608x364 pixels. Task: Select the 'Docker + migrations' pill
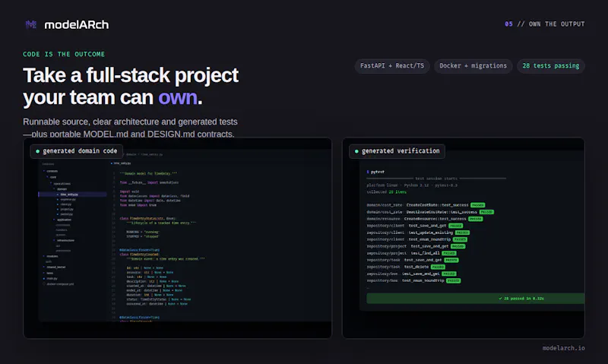click(x=473, y=66)
